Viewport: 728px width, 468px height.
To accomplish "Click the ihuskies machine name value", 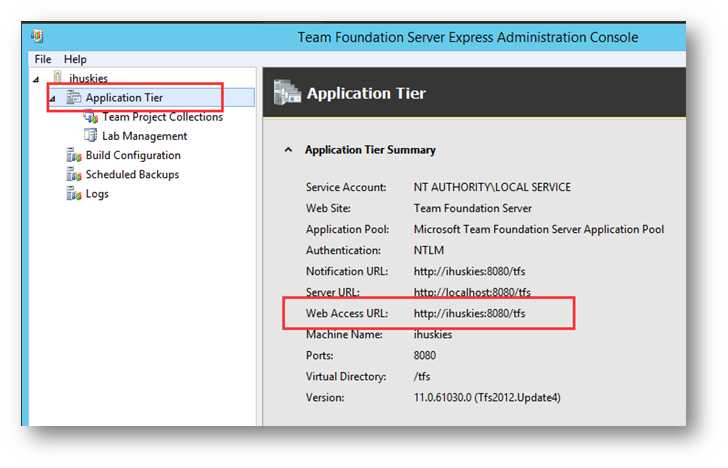I will pos(433,334).
